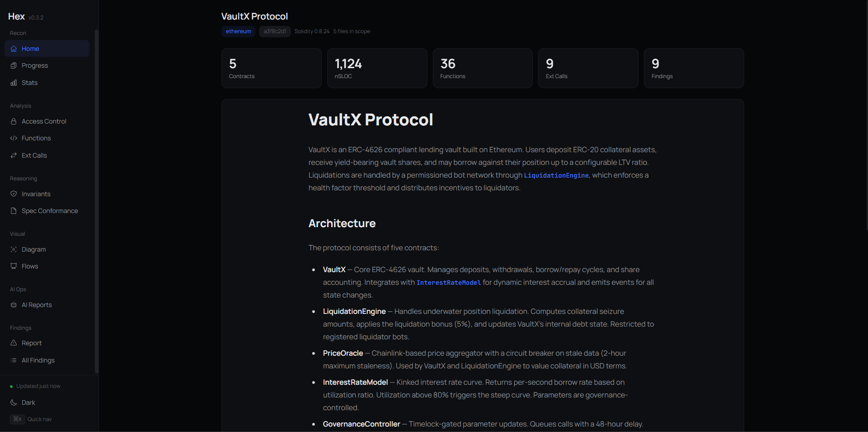Click the a3f8c2d1 commit hash badge

pos(275,31)
